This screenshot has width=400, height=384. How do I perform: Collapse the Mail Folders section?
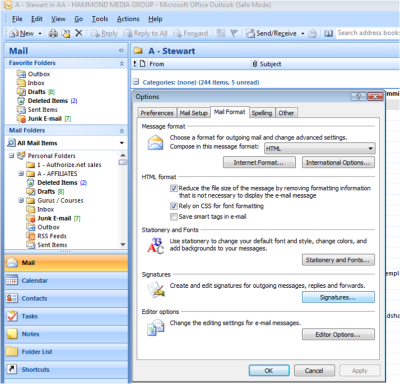point(122,131)
